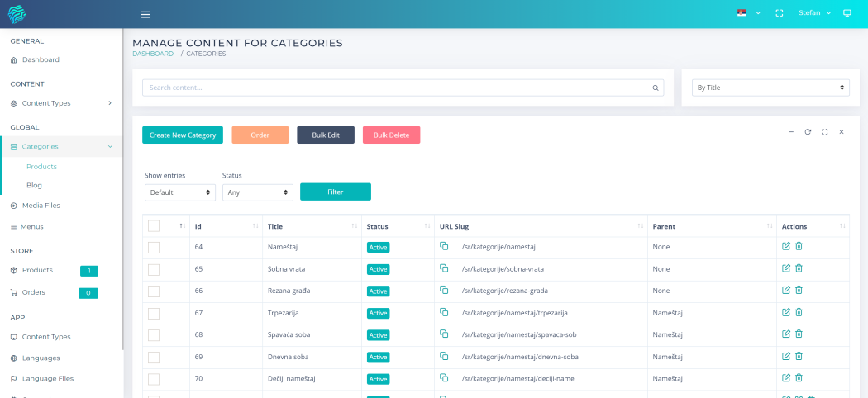Select checkbox for row Id 64
Image resolution: width=868 pixels, height=398 pixels.
154,247
